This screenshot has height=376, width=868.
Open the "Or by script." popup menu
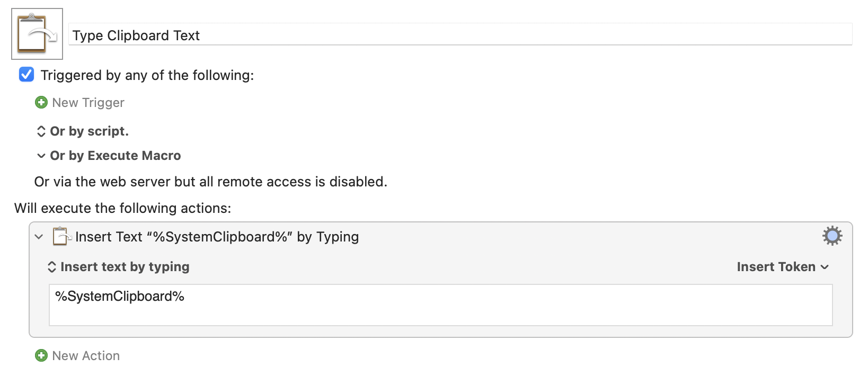click(89, 131)
